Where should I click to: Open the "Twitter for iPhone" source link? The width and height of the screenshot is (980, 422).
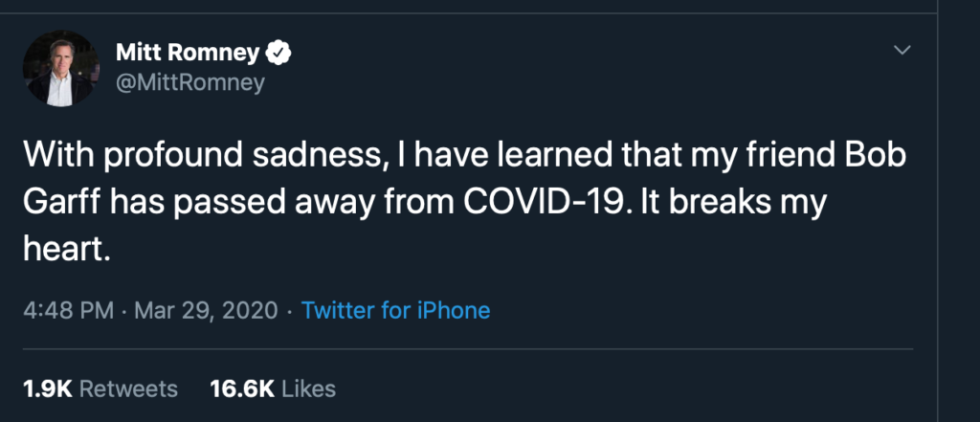pyautogui.click(x=395, y=310)
